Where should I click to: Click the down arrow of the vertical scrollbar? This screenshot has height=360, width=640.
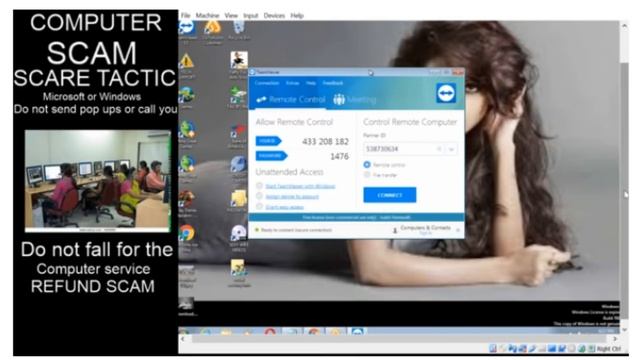(x=624, y=329)
